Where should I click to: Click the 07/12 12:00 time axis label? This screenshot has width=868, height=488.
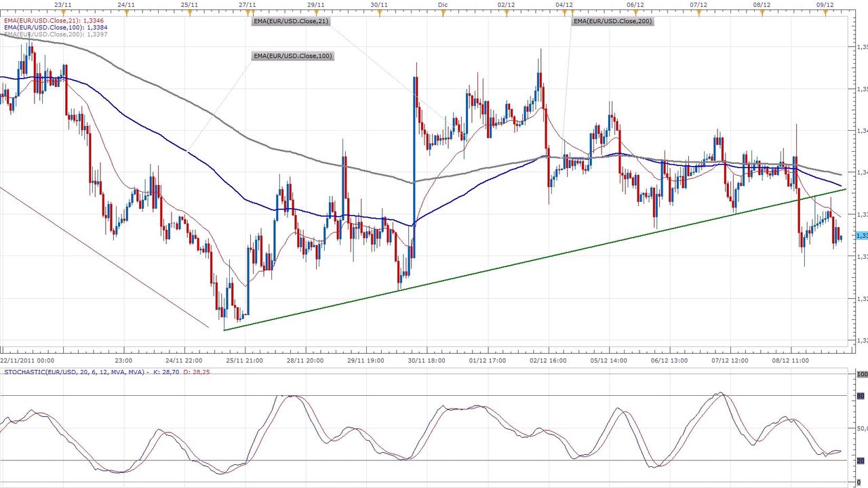click(x=730, y=361)
